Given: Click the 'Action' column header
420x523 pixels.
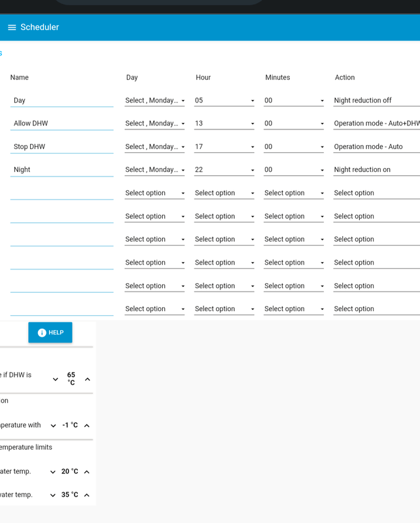Looking at the screenshot, I should click(x=345, y=77).
